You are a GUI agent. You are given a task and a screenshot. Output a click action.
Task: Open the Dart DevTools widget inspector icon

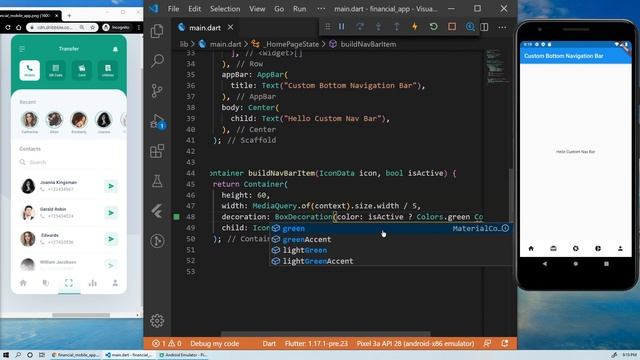click(470, 27)
